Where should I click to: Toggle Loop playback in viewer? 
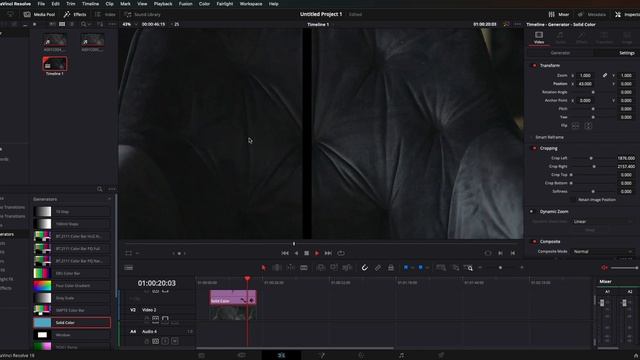click(341, 253)
